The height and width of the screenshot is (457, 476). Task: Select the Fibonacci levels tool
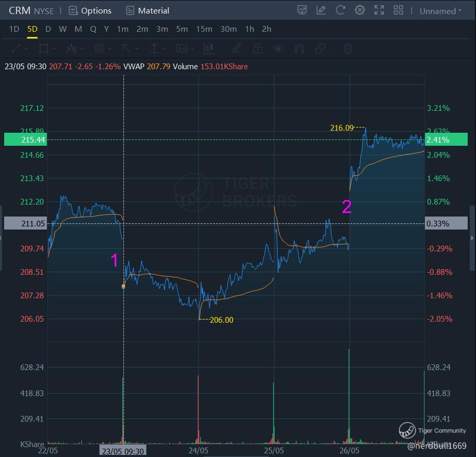point(98,48)
